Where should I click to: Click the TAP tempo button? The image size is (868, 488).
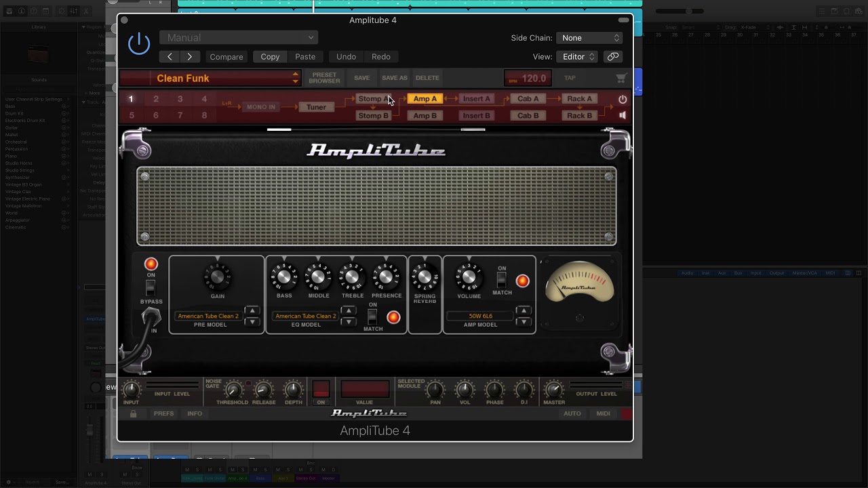[x=570, y=78]
